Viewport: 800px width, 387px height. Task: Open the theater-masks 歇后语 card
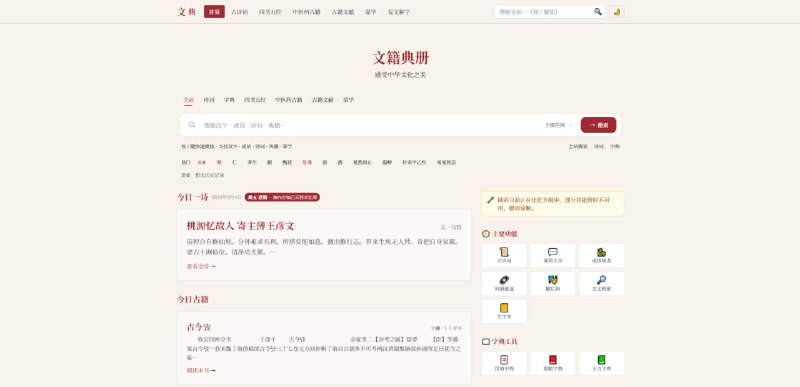coord(553,283)
